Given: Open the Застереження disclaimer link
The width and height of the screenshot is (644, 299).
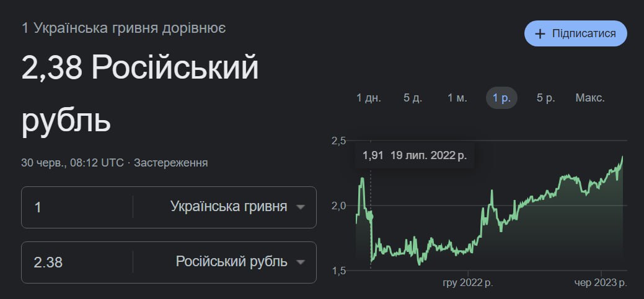Looking at the screenshot, I should [x=171, y=163].
